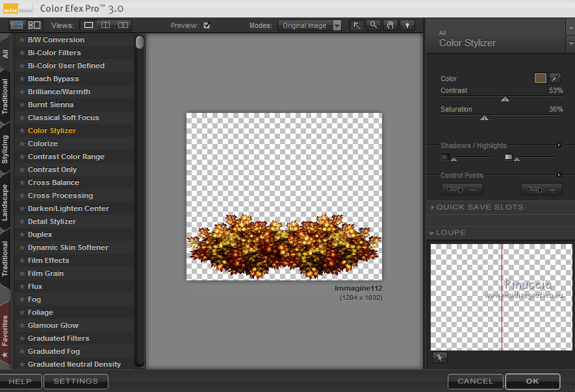Switch to side-by-side preview view
This screenshot has width=575, height=392.
(122, 25)
